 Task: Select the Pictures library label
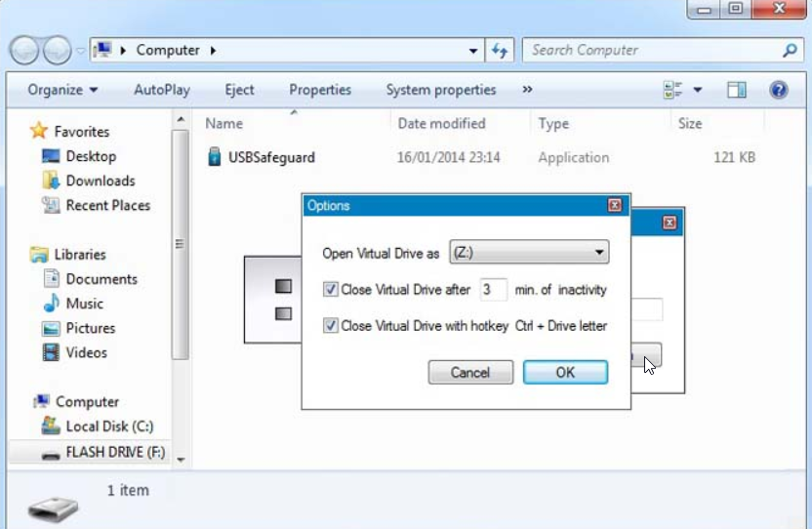pyautogui.click(x=91, y=328)
